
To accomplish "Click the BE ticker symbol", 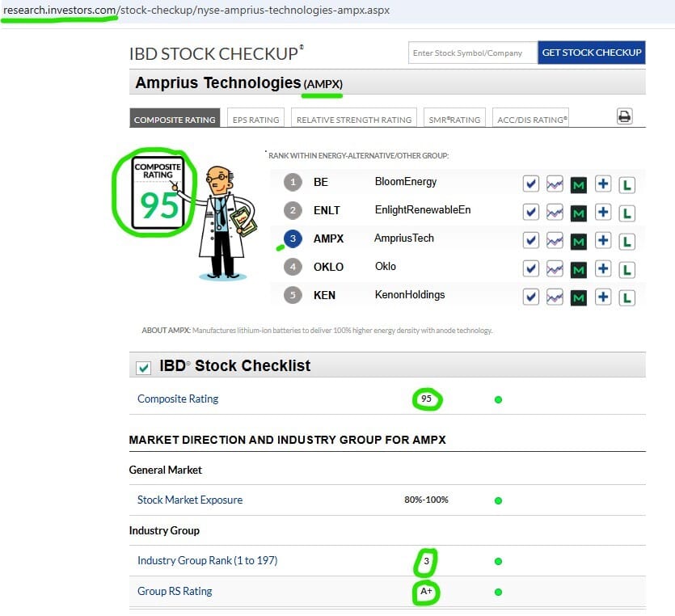I will click(x=321, y=182).
